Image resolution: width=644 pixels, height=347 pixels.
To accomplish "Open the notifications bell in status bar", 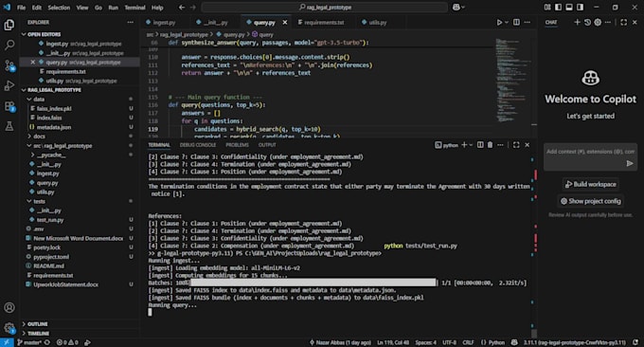I will [635, 342].
